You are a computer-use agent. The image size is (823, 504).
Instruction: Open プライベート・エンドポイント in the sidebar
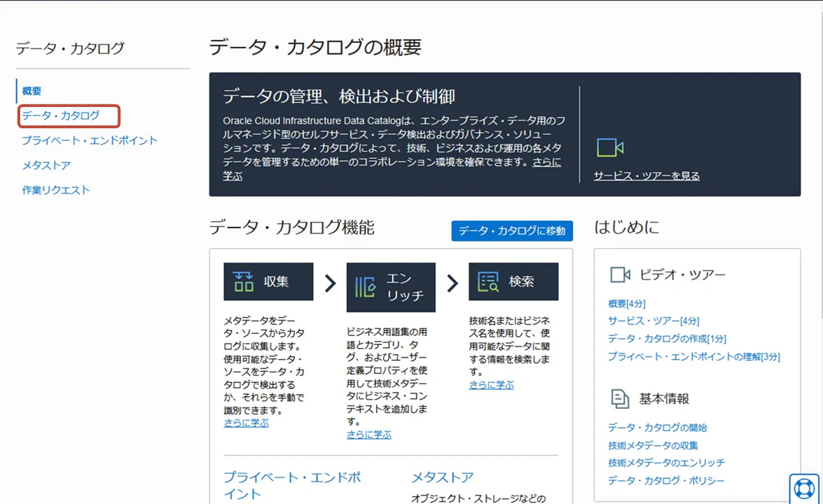tap(90, 140)
